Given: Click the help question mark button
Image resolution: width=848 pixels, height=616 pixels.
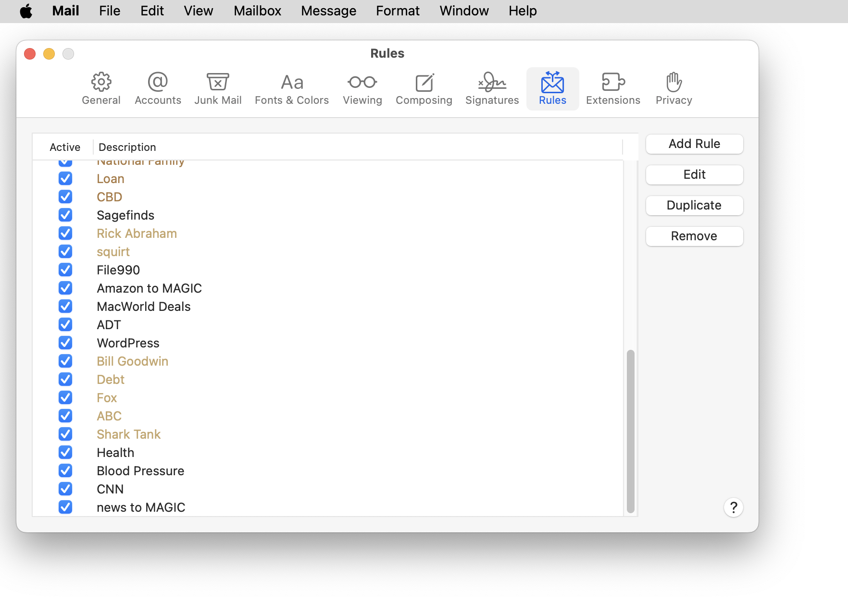Looking at the screenshot, I should [734, 507].
